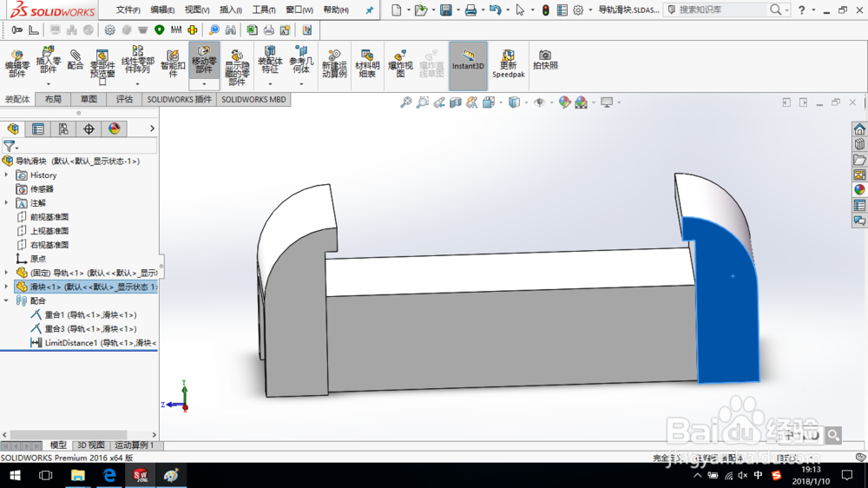Open Linear Component Pattern dropdown arrow

click(x=137, y=84)
